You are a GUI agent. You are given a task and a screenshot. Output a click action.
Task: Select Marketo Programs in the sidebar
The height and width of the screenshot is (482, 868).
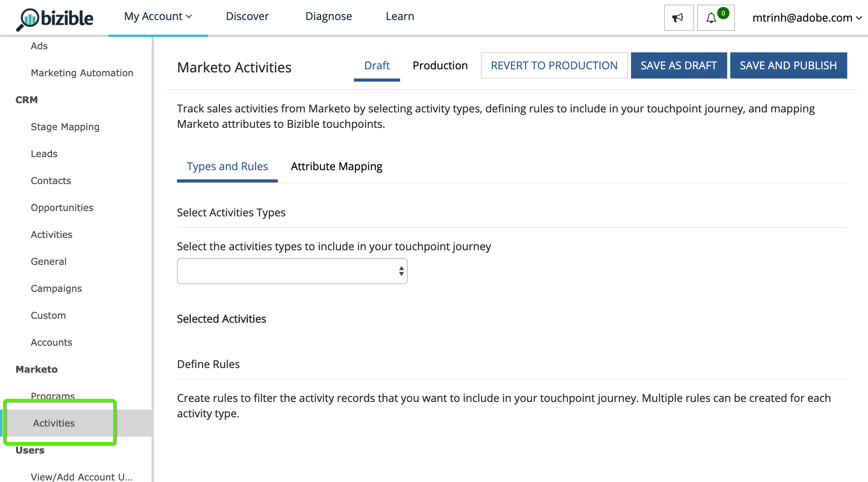click(53, 395)
